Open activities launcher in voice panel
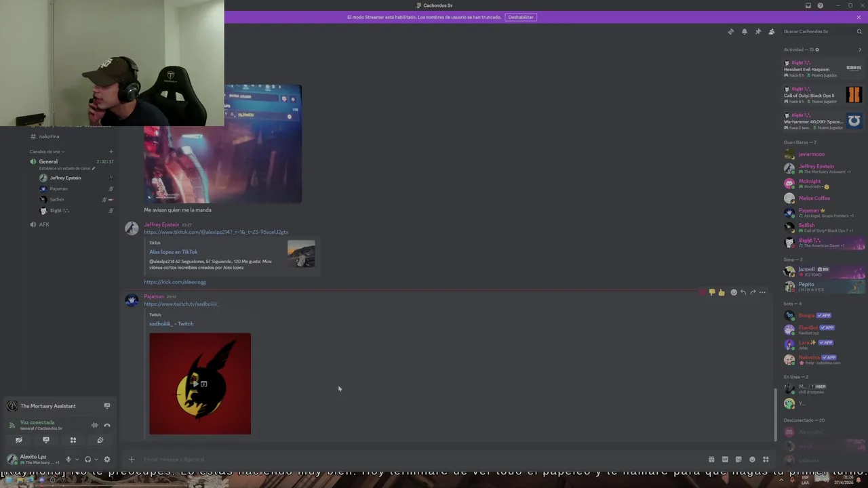868x488 pixels. [x=73, y=440]
